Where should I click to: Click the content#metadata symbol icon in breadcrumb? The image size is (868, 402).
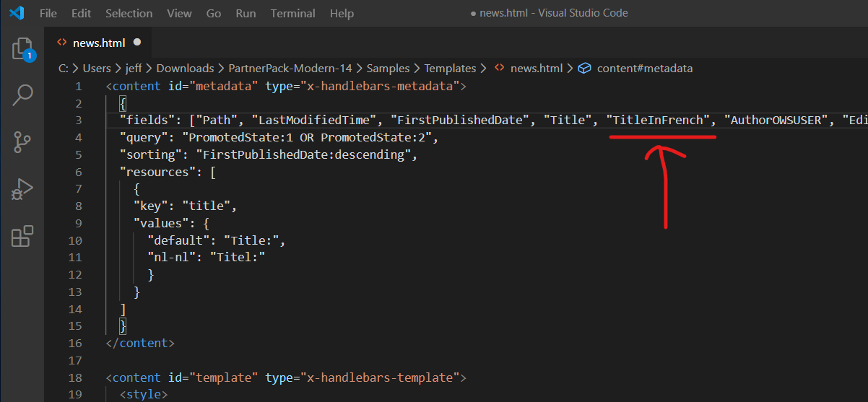585,69
